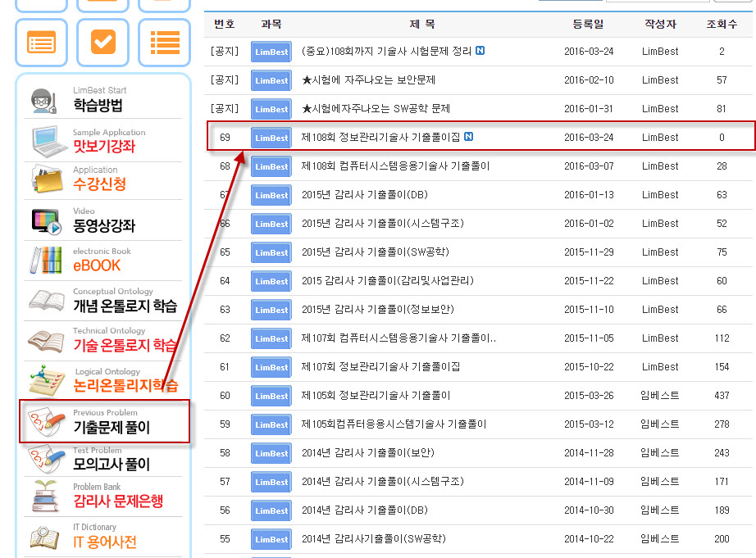Open post 2015년 감리사 기출풀이(DB)
756x558 pixels.
pyautogui.click(x=365, y=195)
